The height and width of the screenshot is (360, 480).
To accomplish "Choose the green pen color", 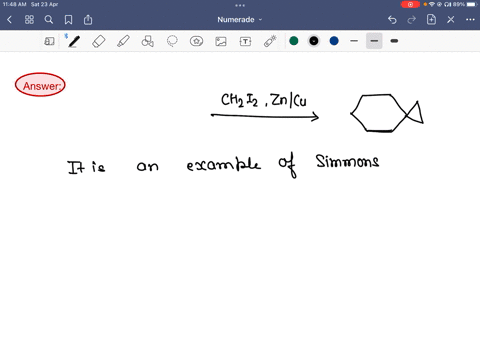I will tap(294, 41).
